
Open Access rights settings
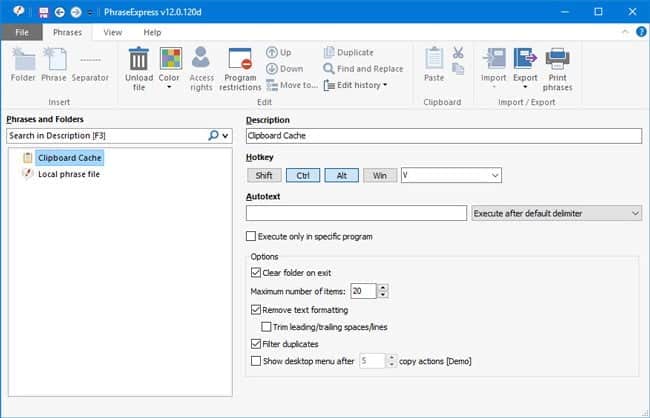tap(201, 69)
